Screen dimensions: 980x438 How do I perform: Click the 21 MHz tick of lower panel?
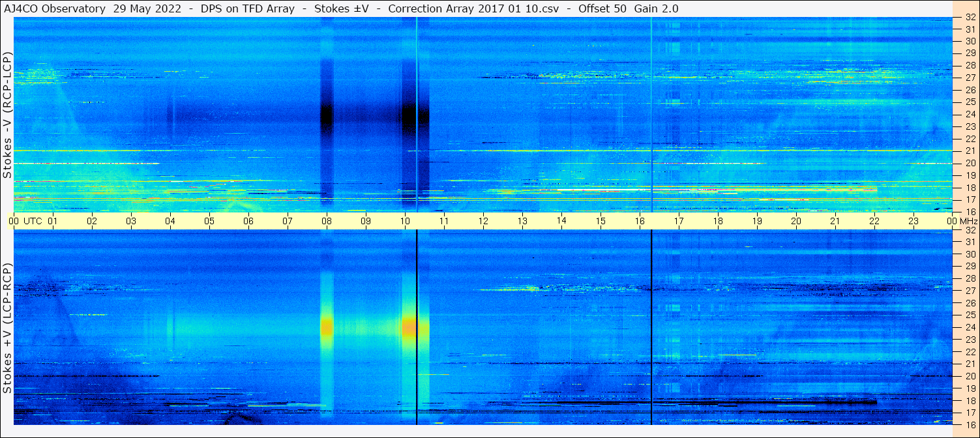coord(970,364)
